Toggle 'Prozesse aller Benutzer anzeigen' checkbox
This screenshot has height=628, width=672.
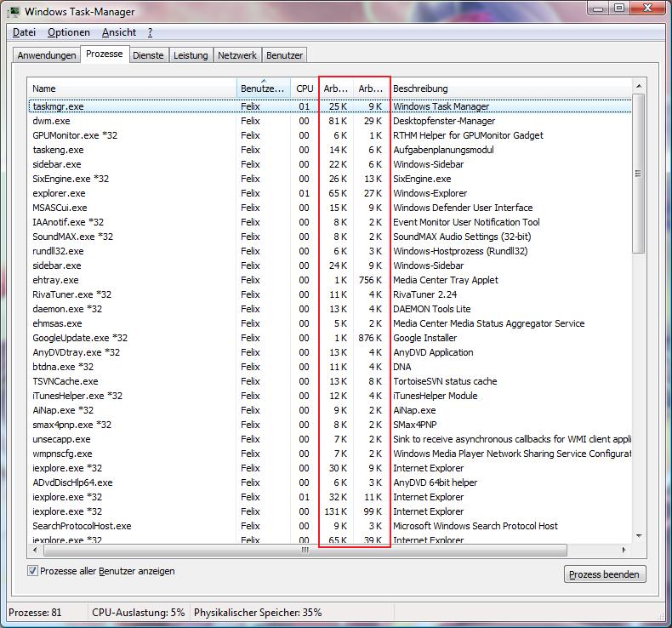[32, 570]
